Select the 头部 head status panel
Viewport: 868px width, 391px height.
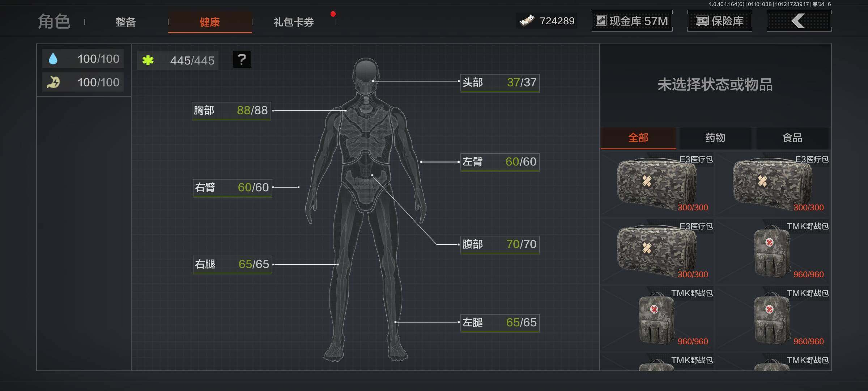pos(499,83)
